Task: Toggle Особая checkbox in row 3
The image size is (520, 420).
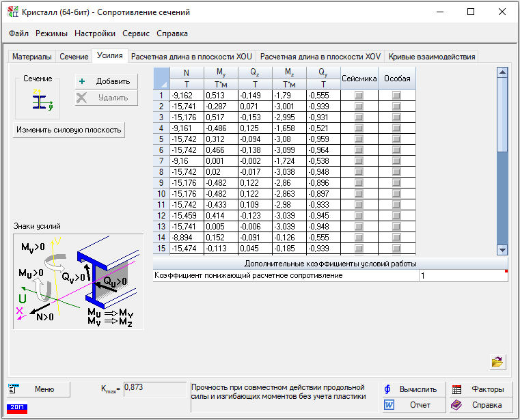Action: click(396, 117)
